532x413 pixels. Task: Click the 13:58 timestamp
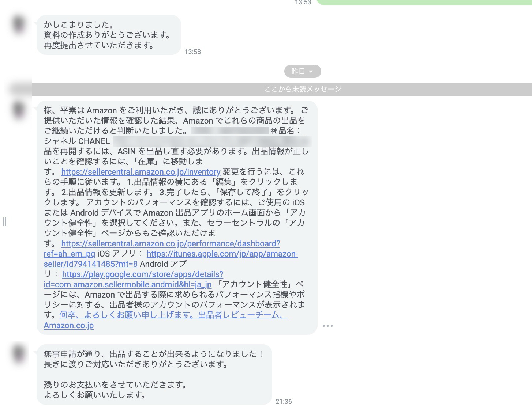click(192, 52)
